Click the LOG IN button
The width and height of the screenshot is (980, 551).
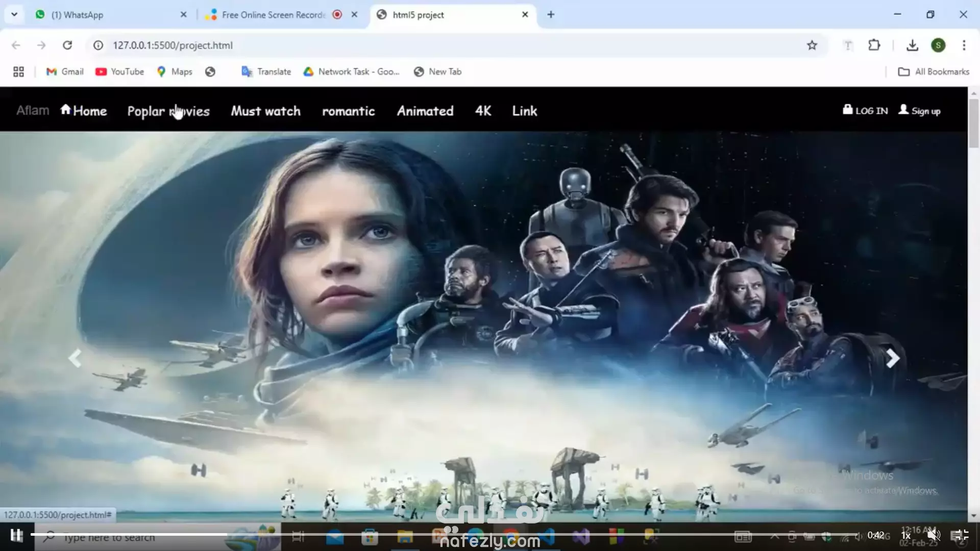click(865, 110)
